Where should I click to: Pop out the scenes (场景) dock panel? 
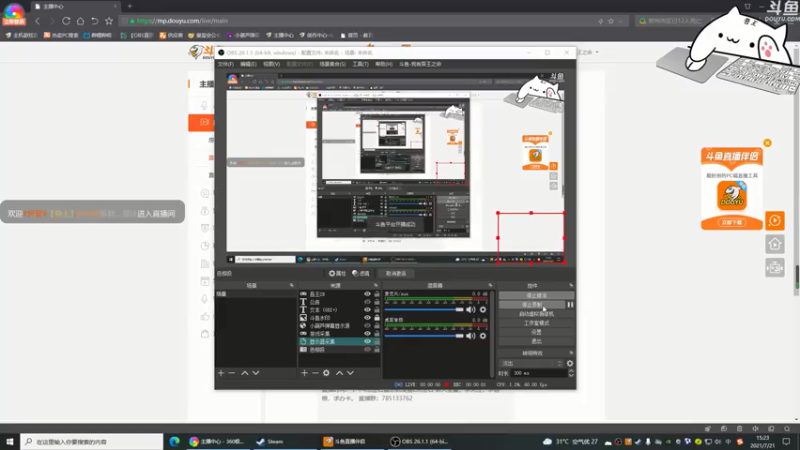[x=292, y=285]
